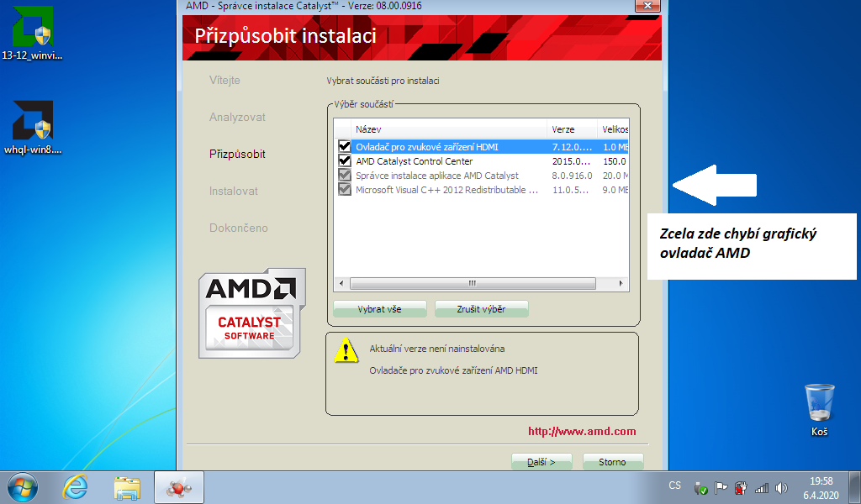
Task: Launch Internet Explorer from the taskbar
Action: [75, 487]
